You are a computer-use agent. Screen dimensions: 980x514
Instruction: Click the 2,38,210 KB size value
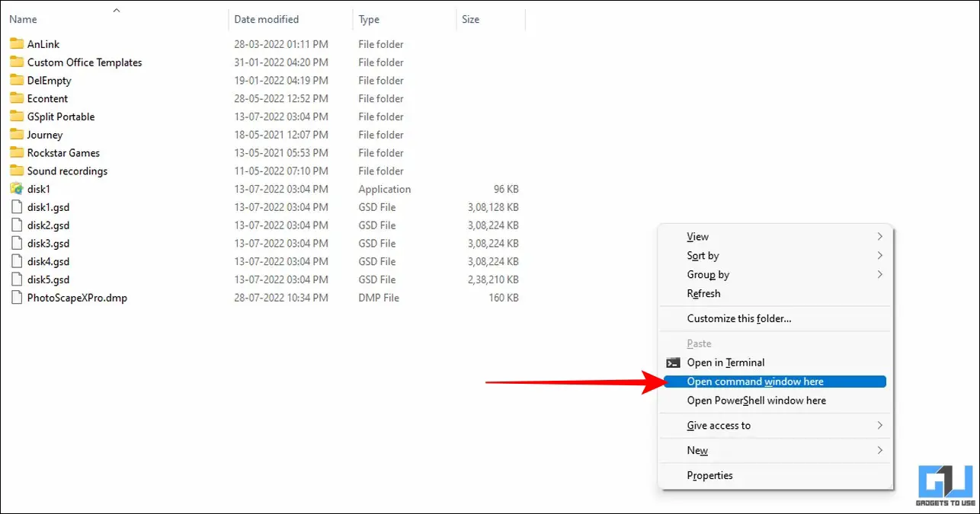[492, 279]
